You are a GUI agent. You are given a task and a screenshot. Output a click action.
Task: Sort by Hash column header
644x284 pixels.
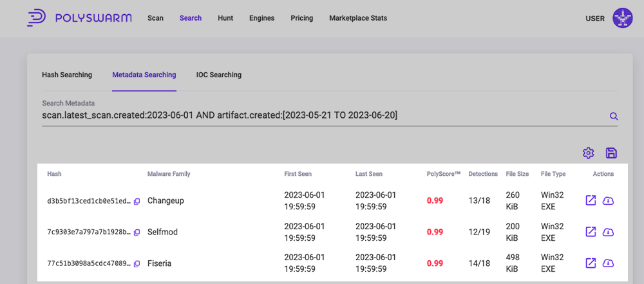click(54, 174)
